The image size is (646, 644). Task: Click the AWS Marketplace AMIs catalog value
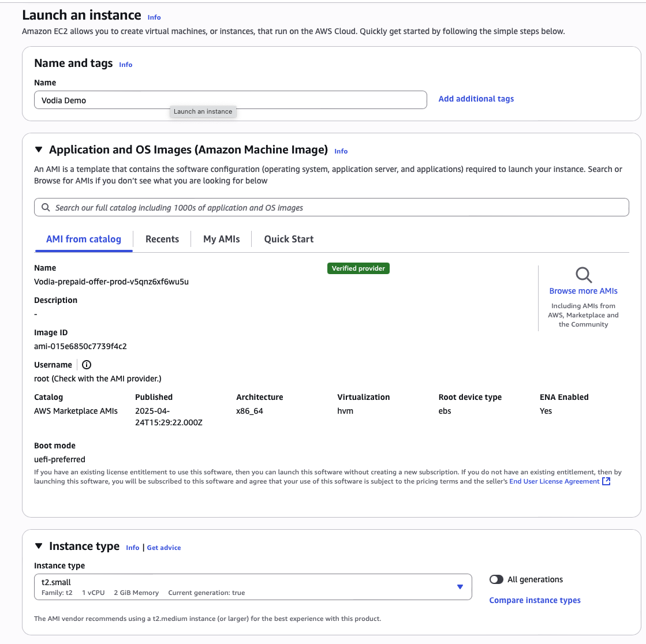(x=76, y=411)
